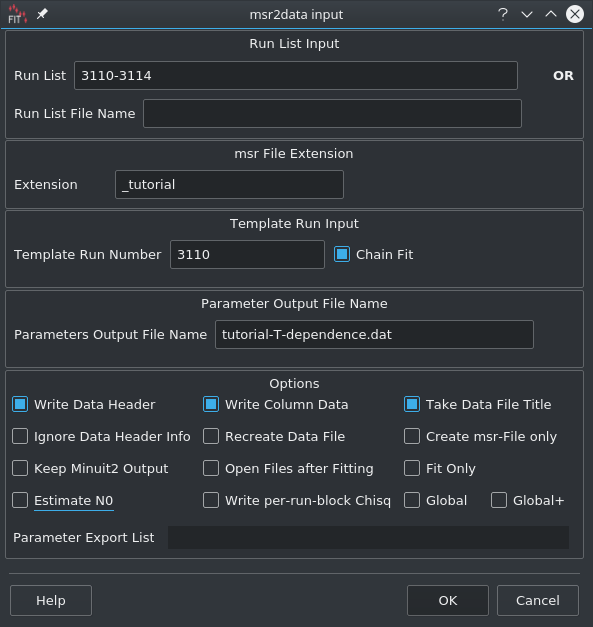Click the Extension input field
The image size is (593, 627).
click(x=229, y=184)
